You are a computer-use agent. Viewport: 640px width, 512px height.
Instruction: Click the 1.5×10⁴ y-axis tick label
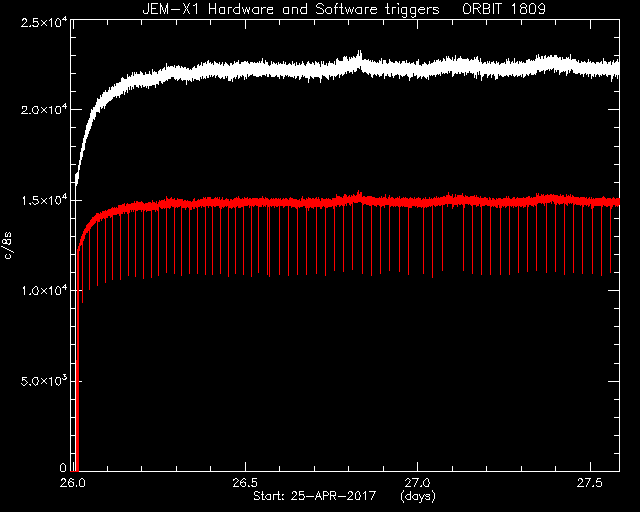pyautogui.click(x=44, y=201)
